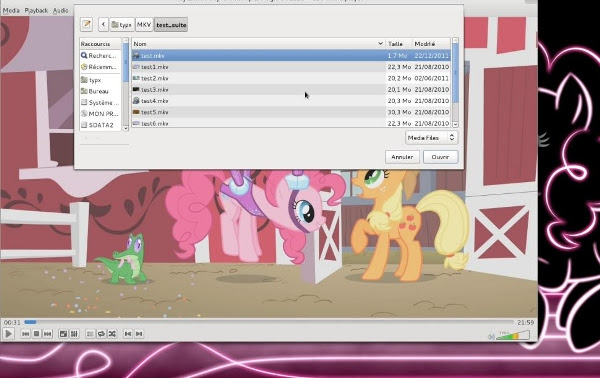Click the VLC play button
Viewport: 600px width, 378px height.
pos(8,334)
